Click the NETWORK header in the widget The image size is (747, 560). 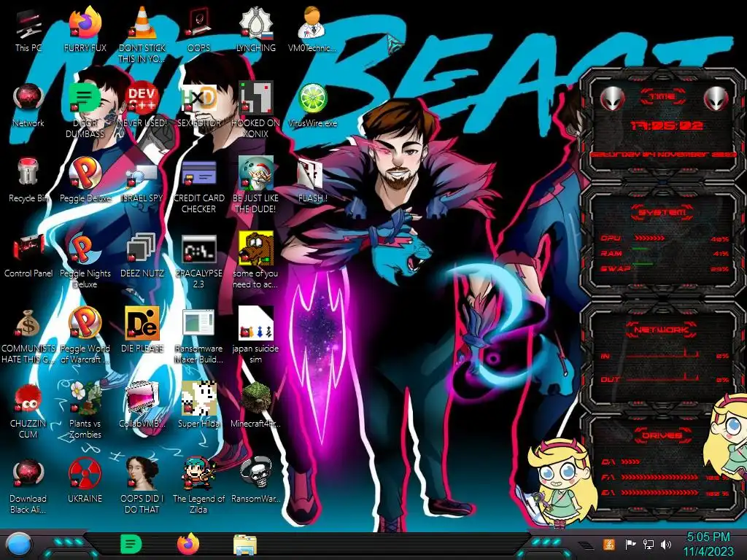pyautogui.click(x=661, y=329)
